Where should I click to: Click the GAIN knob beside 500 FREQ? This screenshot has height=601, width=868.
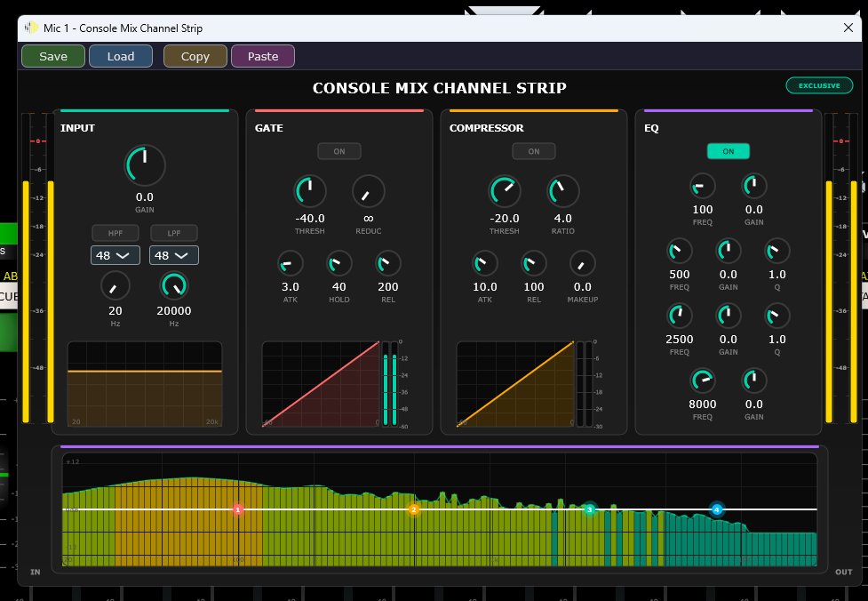(x=728, y=251)
